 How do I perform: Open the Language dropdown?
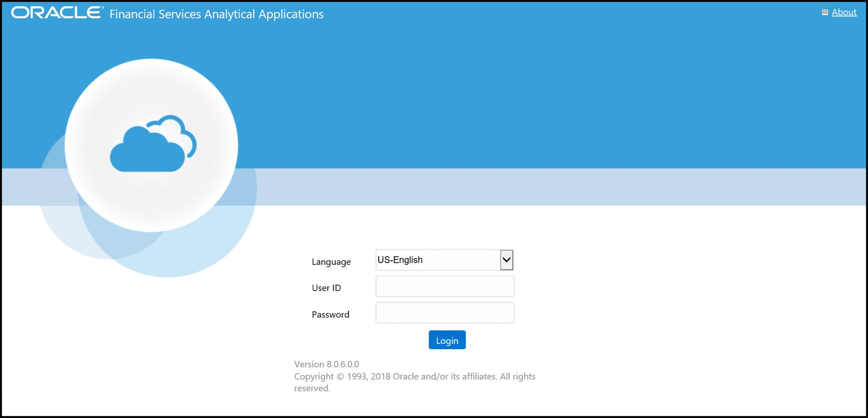(x=444, y=260)
